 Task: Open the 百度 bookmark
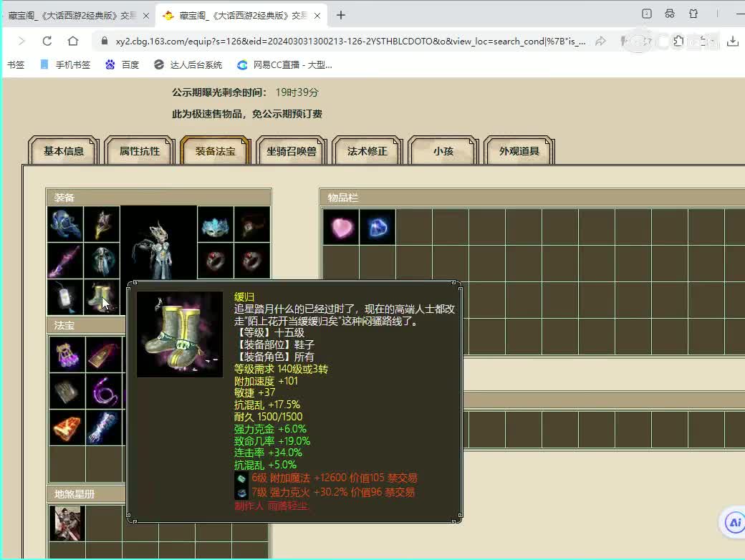(122, 64)
